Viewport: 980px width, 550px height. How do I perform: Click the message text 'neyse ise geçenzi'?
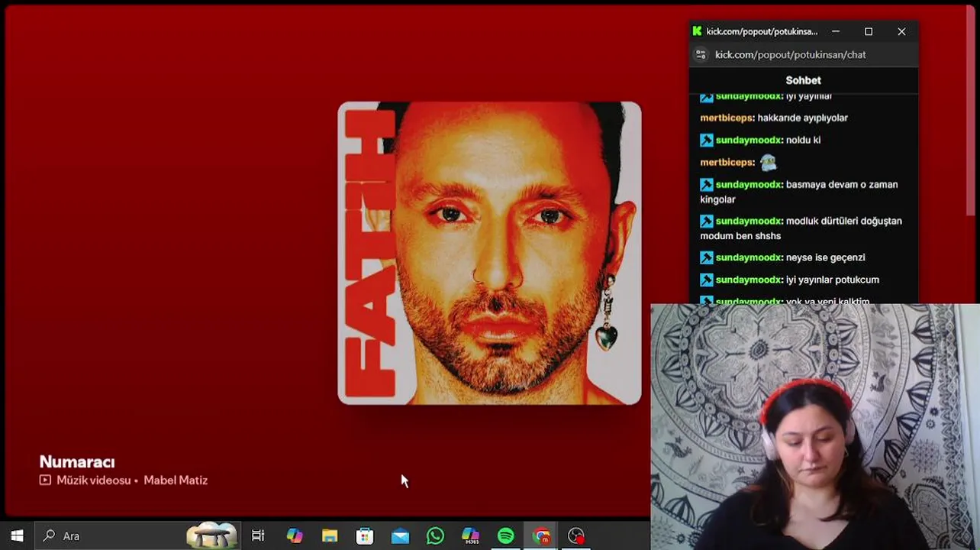pyautogui.click(x=825, y=258)
